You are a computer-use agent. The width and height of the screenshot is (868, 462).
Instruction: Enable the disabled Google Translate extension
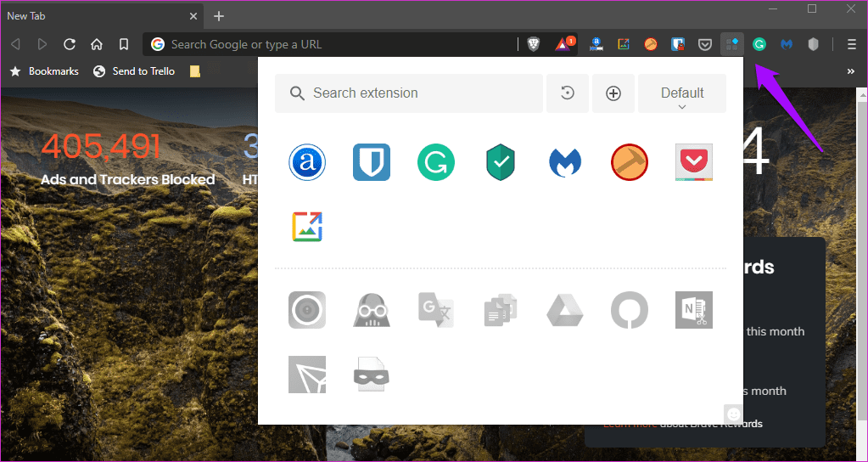(x=436, y=310)
